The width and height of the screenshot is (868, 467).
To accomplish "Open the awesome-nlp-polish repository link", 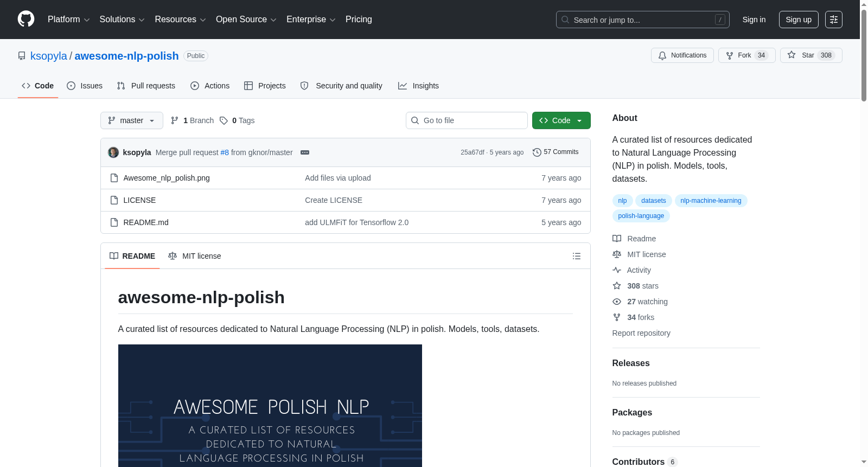I will click(126, 56).
